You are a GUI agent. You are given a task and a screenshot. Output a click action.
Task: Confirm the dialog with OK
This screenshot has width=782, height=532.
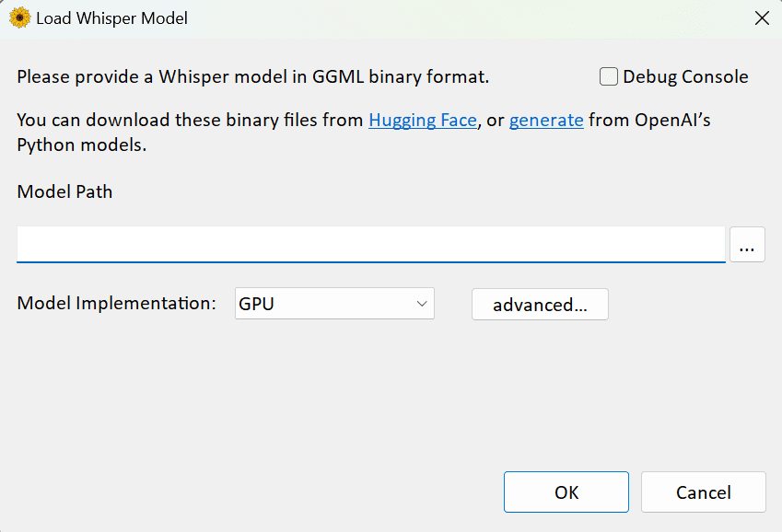[566, 492]
